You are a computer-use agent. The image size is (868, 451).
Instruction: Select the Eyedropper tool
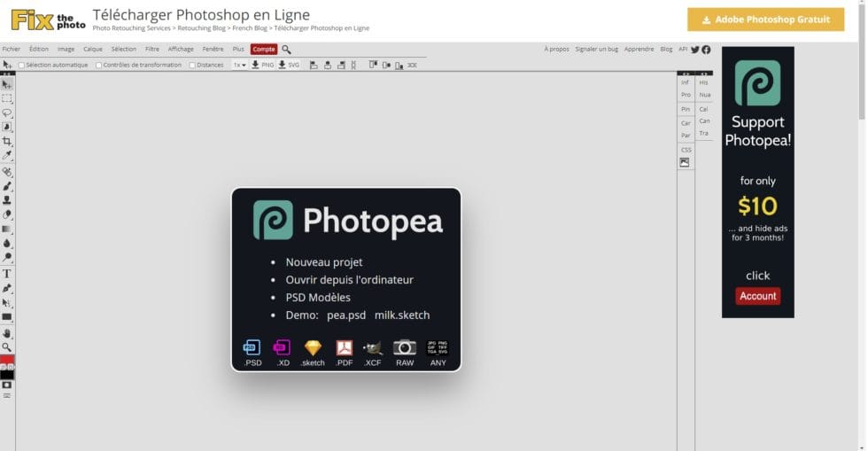coord(7,156)
